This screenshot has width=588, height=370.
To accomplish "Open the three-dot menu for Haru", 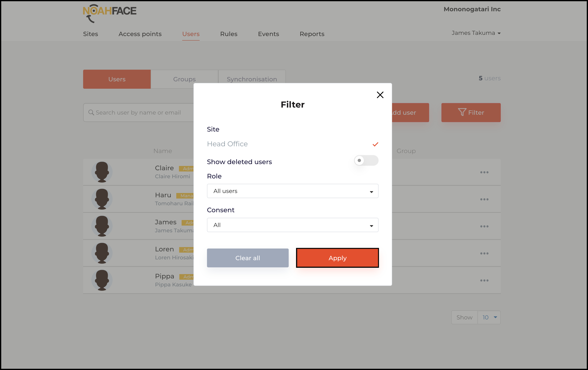I will (484, 199).
